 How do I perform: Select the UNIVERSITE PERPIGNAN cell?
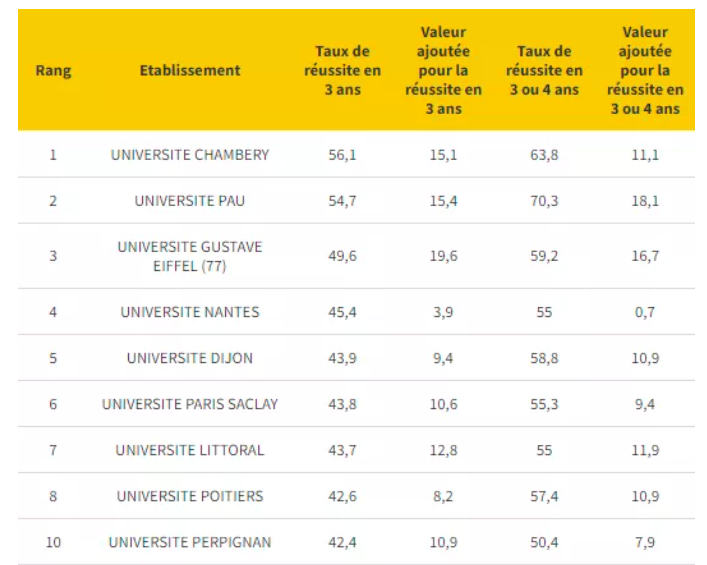(x=190, y=542)
